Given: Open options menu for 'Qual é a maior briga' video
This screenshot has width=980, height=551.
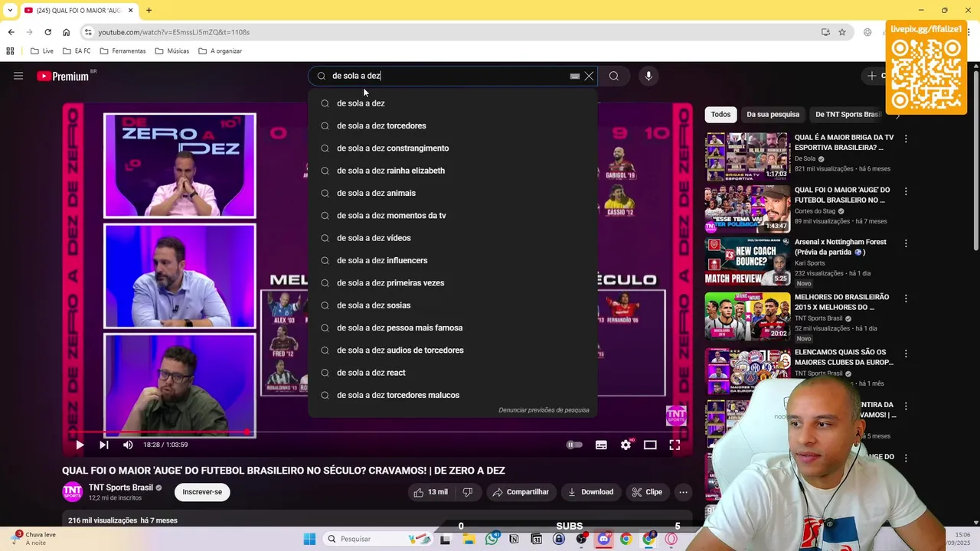Looking at the screenshot, I should coord(906,139).
